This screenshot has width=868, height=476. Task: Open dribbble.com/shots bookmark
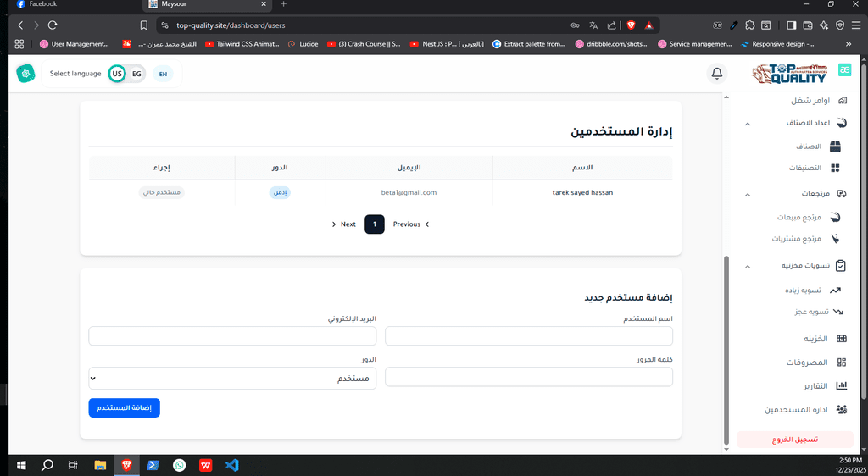click(x=611, y=44)
